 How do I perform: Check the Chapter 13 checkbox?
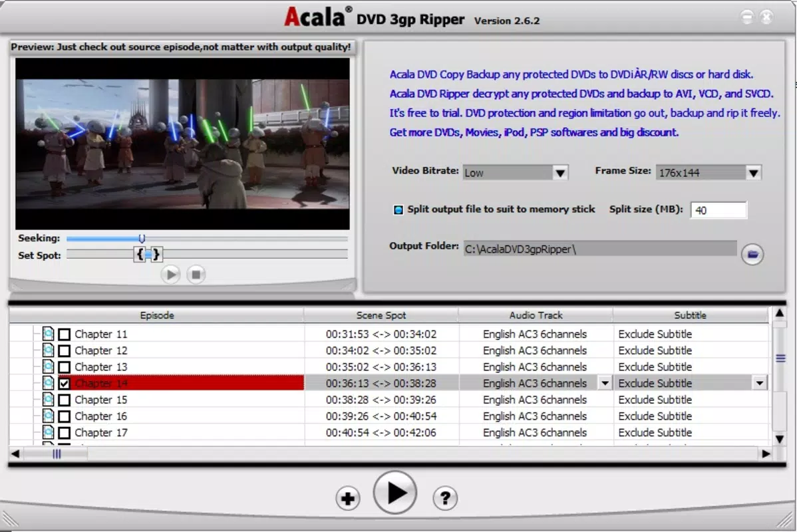(64, 367)
